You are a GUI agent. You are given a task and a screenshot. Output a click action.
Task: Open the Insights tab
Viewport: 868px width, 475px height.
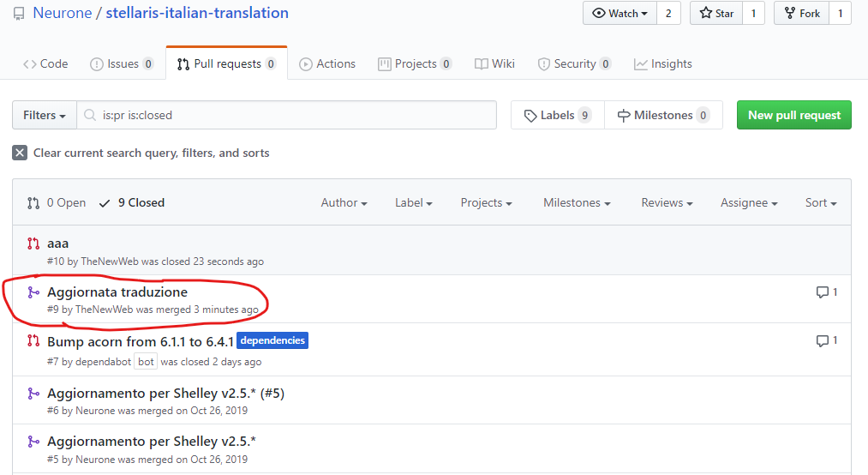pyautogui.click(x=662, y=63)
